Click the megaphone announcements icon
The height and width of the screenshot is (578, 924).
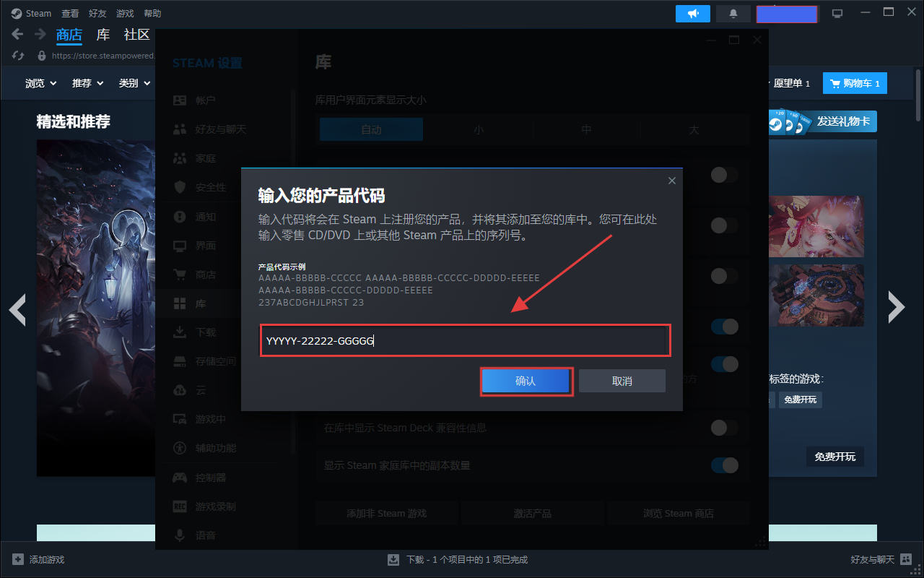pyautogui.click(x=693, y=14)
